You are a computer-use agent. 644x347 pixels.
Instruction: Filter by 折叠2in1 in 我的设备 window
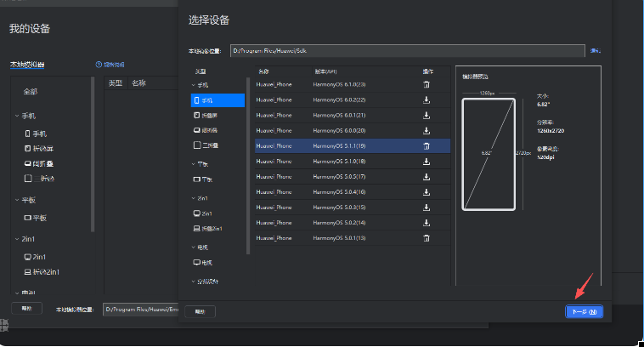point(42,272)
